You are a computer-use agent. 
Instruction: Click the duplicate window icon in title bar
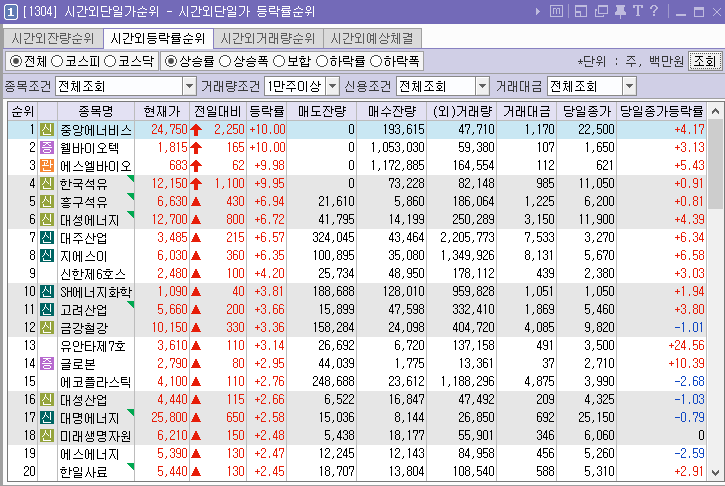[601, 11]
